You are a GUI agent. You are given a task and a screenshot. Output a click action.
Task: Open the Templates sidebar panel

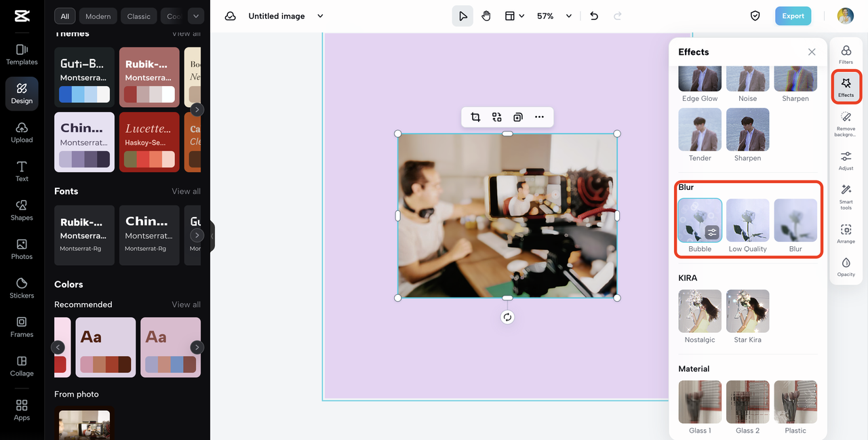[22, 54]
